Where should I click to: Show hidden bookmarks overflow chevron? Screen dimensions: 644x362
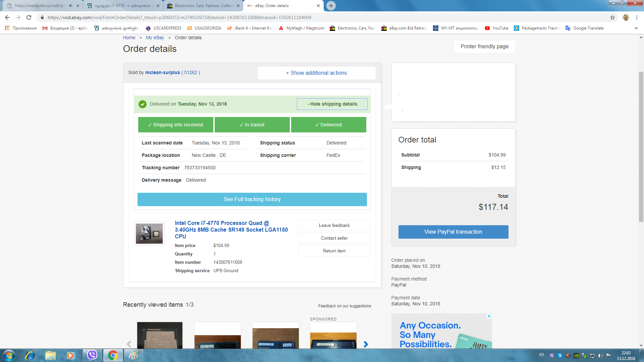tap(636, 28)
